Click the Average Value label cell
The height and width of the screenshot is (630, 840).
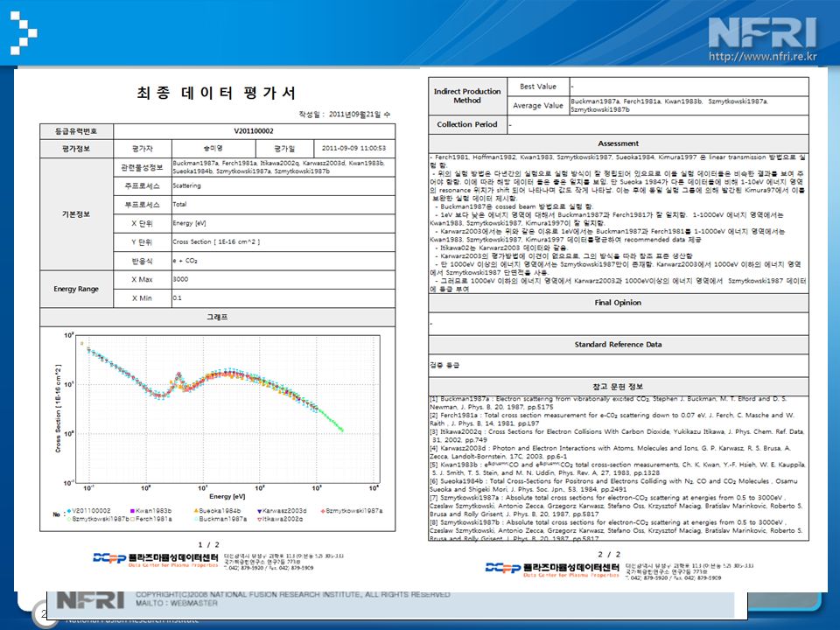coord(538,106)
